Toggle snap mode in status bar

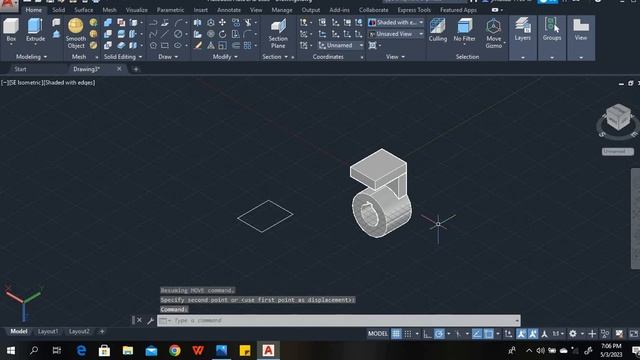[x=408, y=334]
